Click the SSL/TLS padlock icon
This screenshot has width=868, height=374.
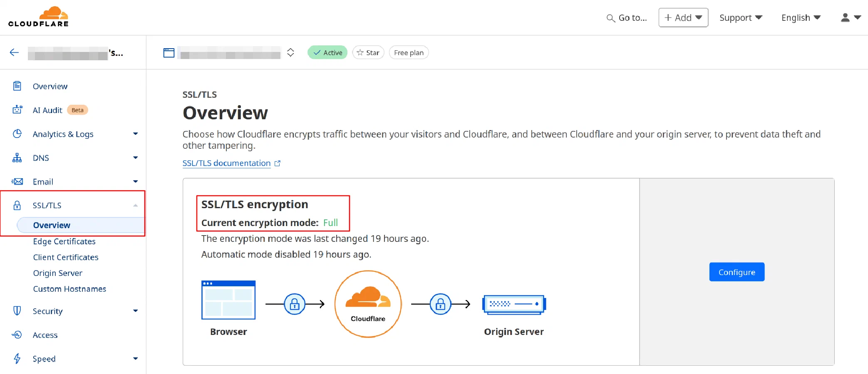click(17, 205)
